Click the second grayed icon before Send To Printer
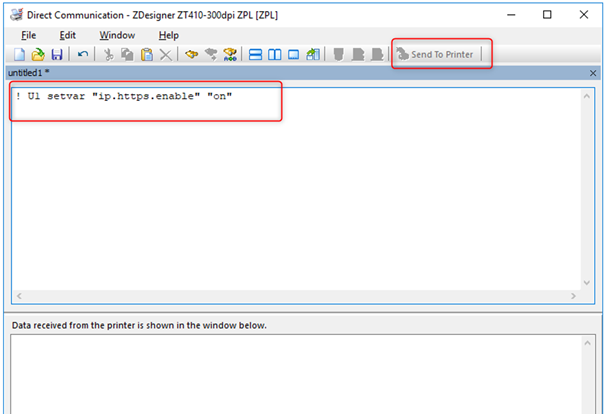 tap(358, 54)
